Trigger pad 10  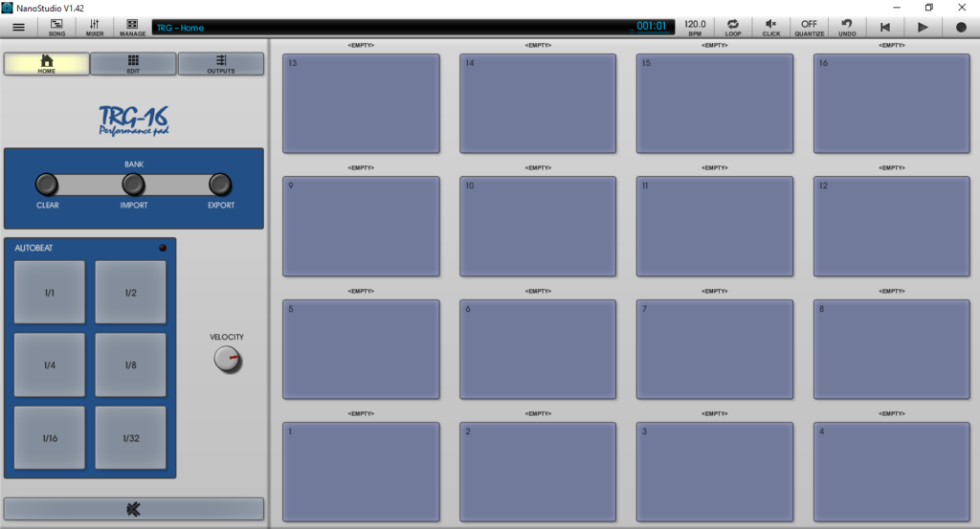click(538, 226)
